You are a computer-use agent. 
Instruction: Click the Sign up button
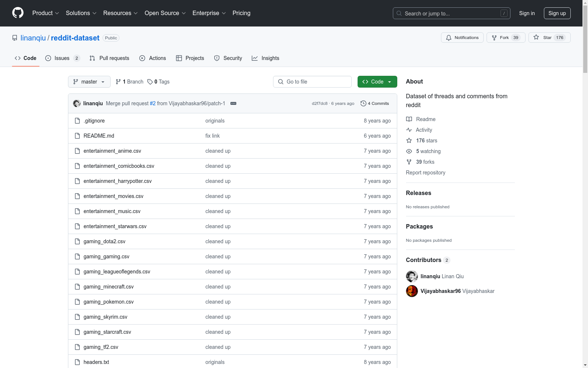point(557,13)
